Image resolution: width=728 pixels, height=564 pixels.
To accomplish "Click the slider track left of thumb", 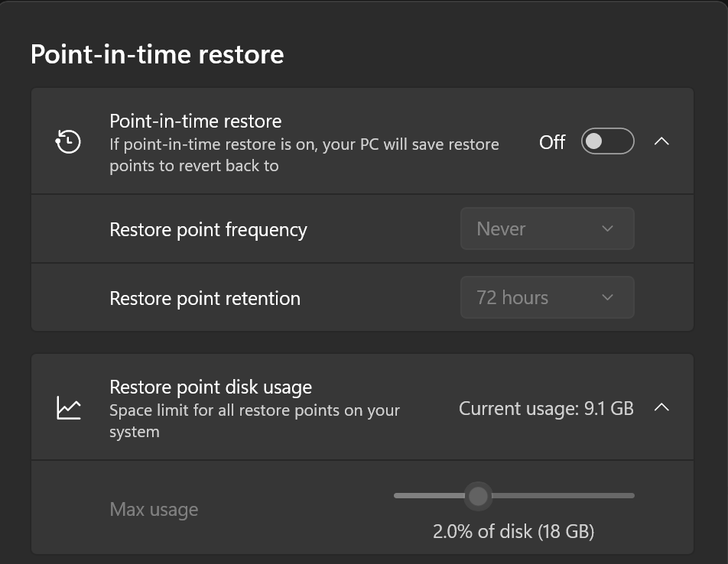I will pos(429,496).
